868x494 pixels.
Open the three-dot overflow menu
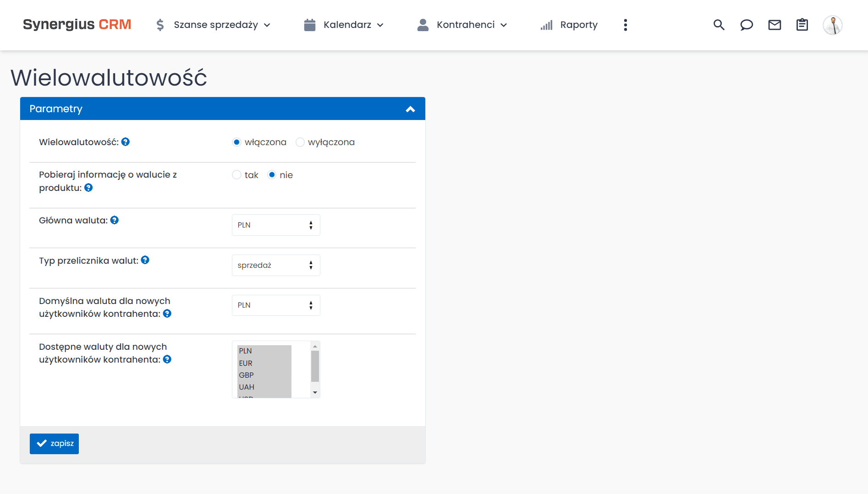pos(625,25)
